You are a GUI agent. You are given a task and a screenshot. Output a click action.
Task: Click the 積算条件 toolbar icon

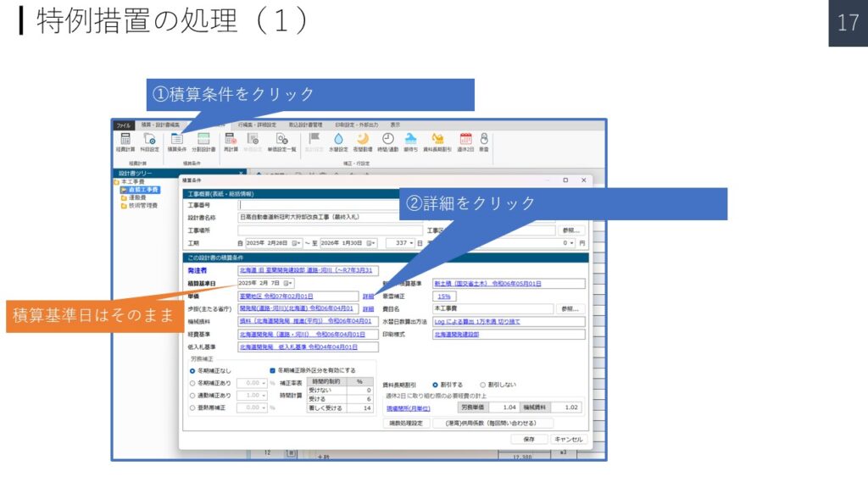pyautogui.click(x=176, y=140)
